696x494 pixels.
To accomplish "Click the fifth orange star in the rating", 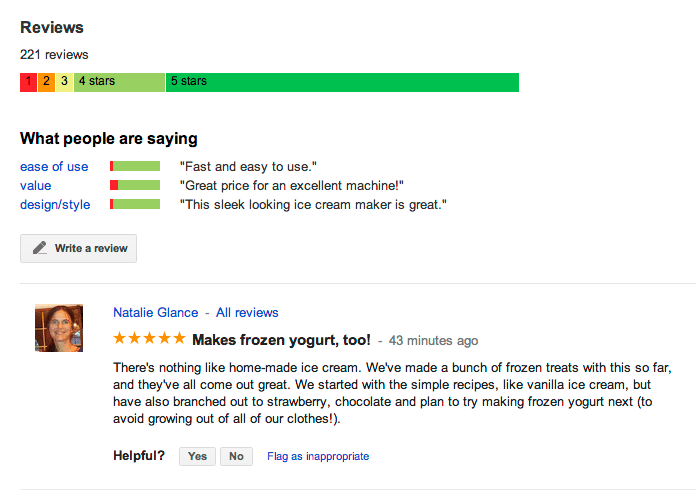I will [x=179, y=338].
